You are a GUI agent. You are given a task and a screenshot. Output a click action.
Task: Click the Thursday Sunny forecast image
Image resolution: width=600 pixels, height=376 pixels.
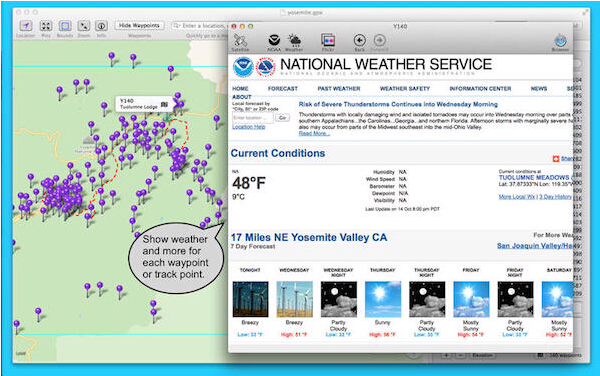click(383, 299)
